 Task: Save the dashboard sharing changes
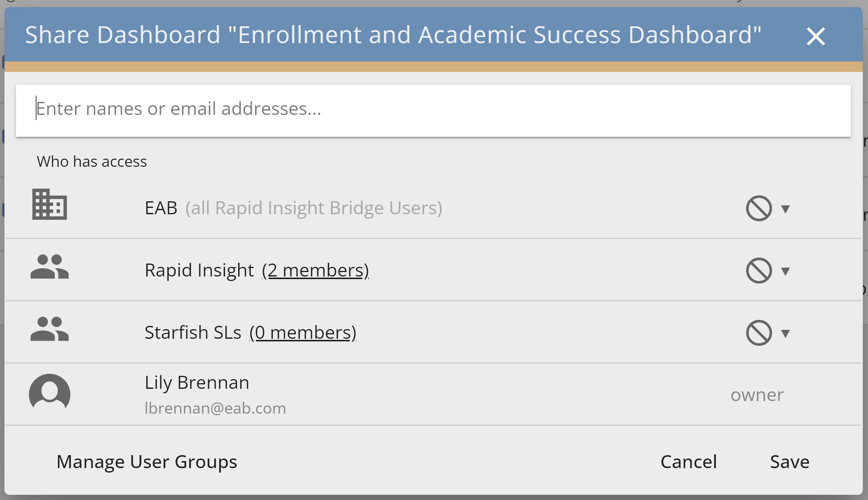[789, 461]
